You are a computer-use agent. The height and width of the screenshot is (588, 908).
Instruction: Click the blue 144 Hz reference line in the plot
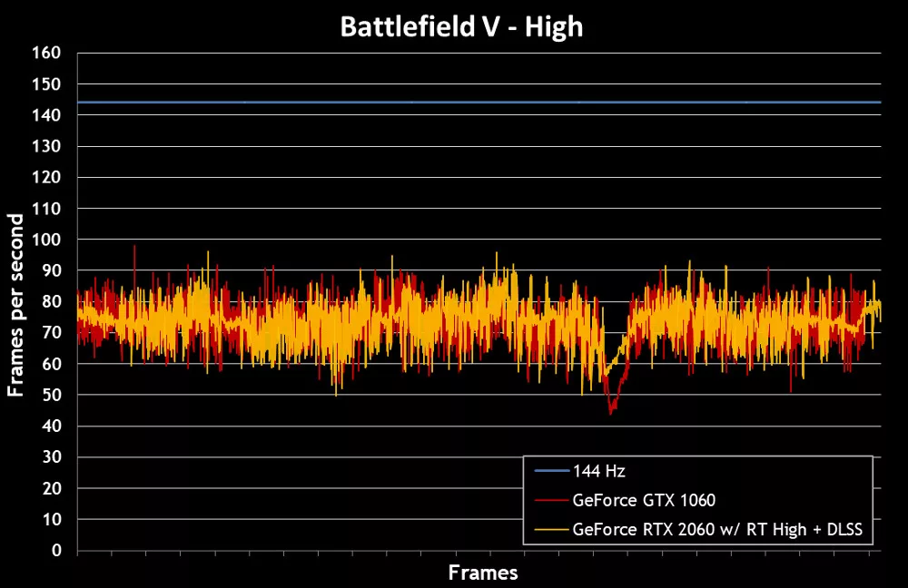[479, 103]
